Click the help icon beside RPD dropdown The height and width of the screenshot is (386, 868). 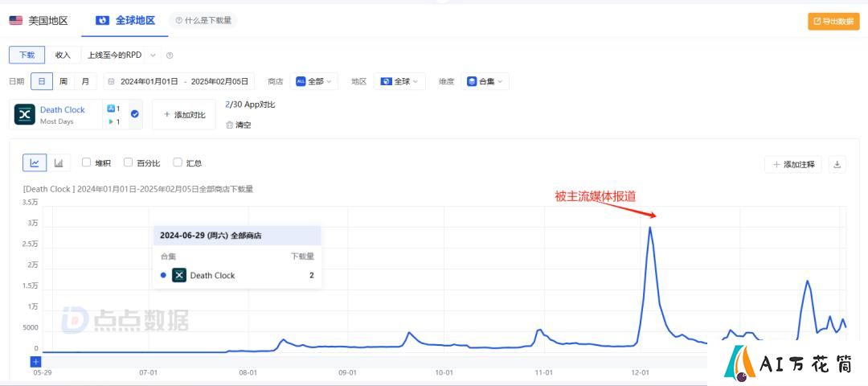point(170,55)
